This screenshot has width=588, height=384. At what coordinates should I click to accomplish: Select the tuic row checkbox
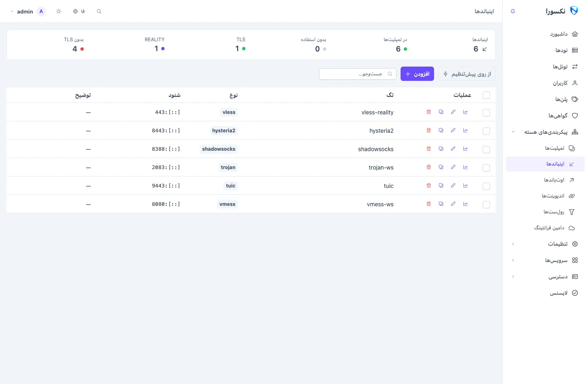(x=486, y=186)
